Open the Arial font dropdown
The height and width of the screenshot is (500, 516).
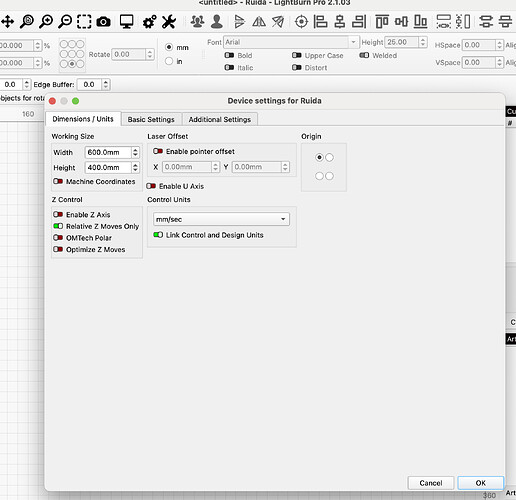click(291, 42)
